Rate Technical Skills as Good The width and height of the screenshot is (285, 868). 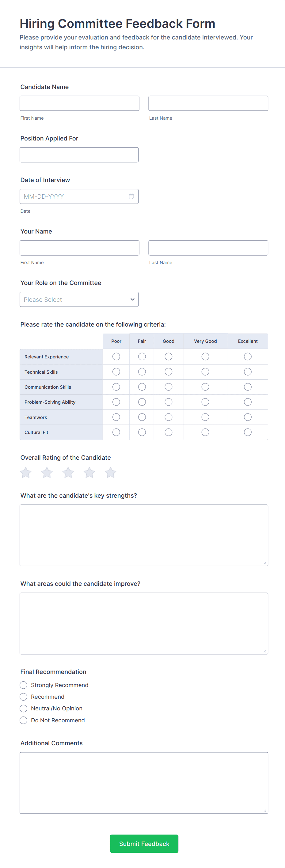click(168, 372)
